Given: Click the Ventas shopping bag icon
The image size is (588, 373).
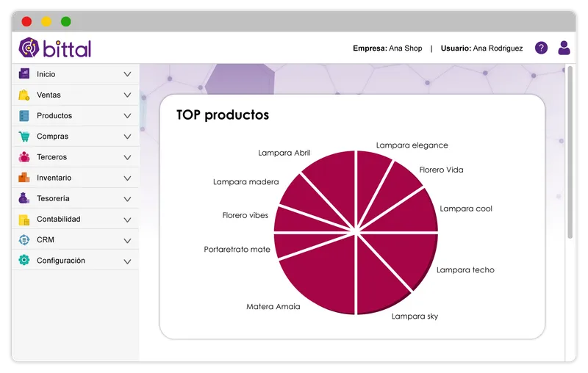Looking at the screenshot, I should tap(24, 95).
